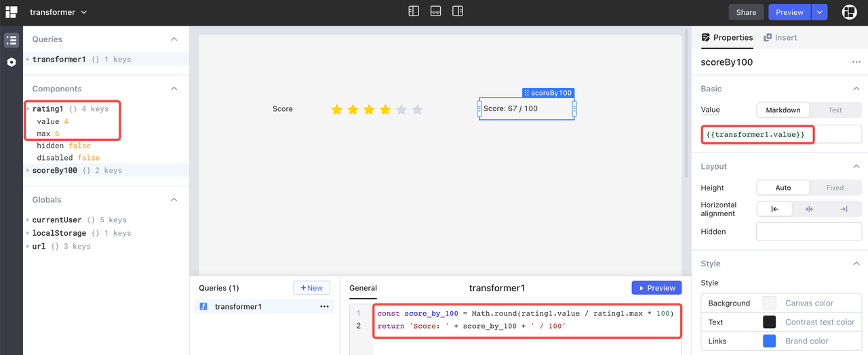Image resolution: width=868 pixels, height=355 pixels.
Task: Select the General tab
Action: [x=363, y=288]
